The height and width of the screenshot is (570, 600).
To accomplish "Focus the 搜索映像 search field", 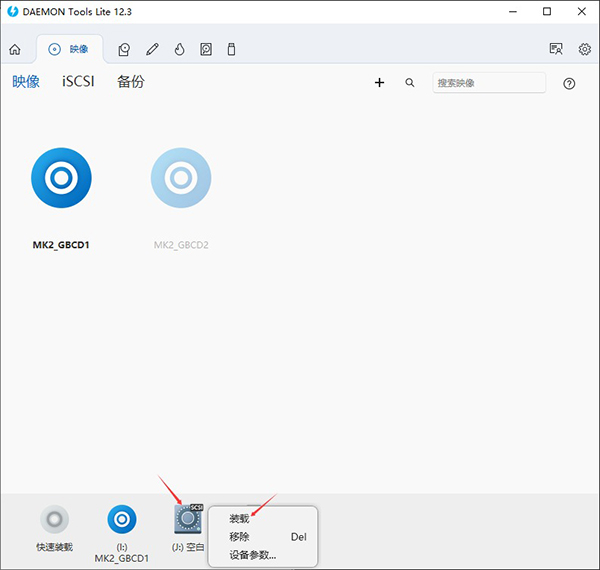I will pos(489,83).
